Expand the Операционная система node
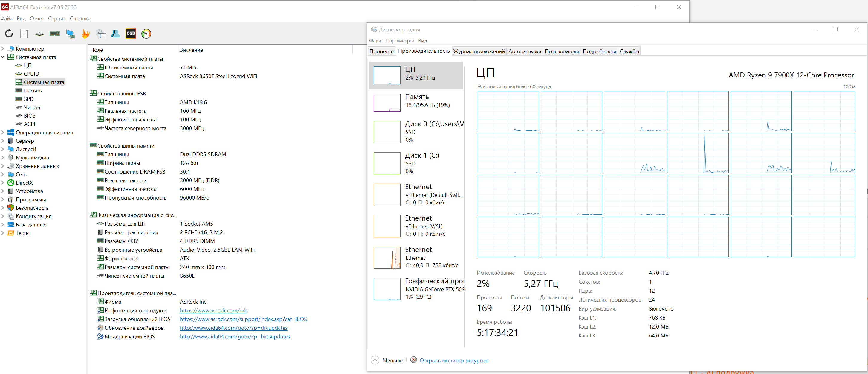868x374 pixels. [3, 133]
